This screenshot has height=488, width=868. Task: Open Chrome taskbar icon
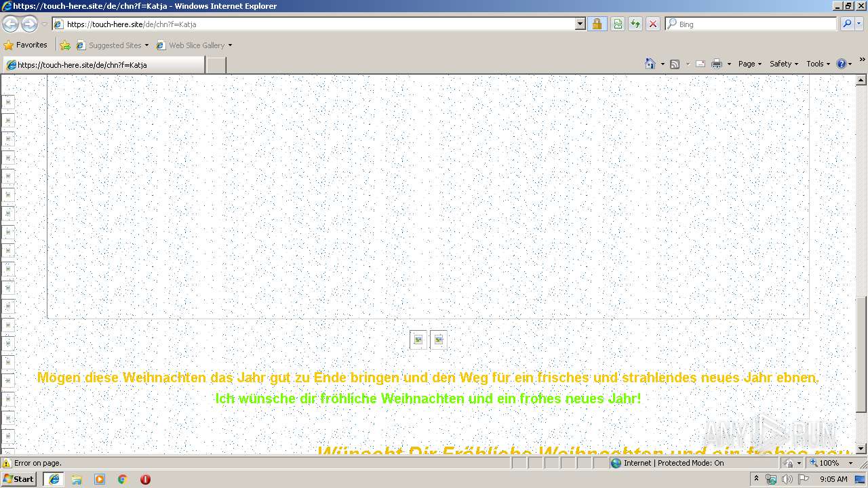click(x=123, y=479)
